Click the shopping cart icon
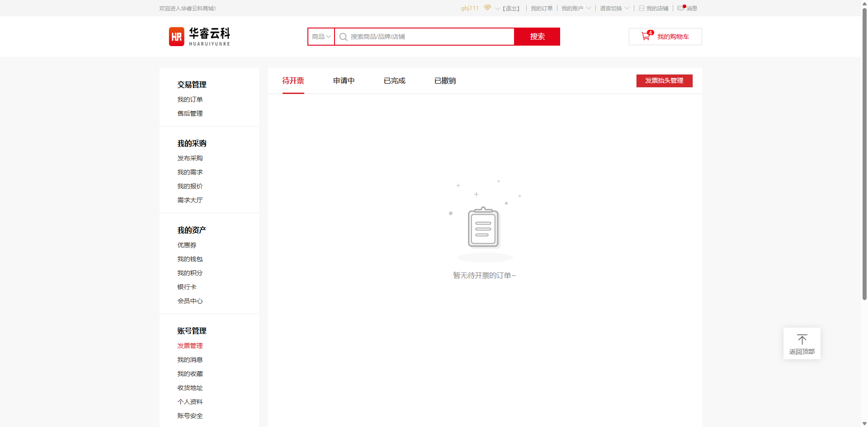 pyautogui.click(x=646, y=37)
